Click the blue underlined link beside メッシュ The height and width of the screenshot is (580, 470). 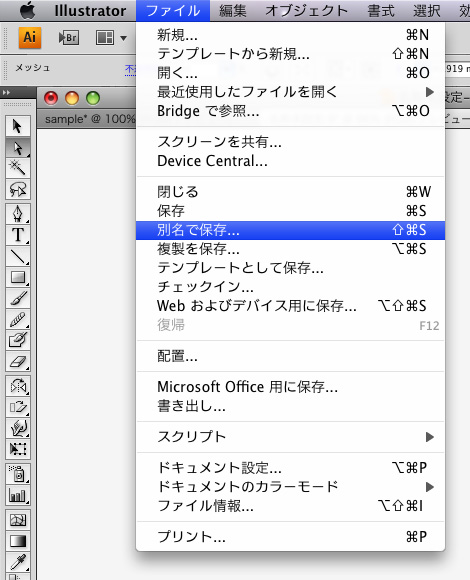130,69
